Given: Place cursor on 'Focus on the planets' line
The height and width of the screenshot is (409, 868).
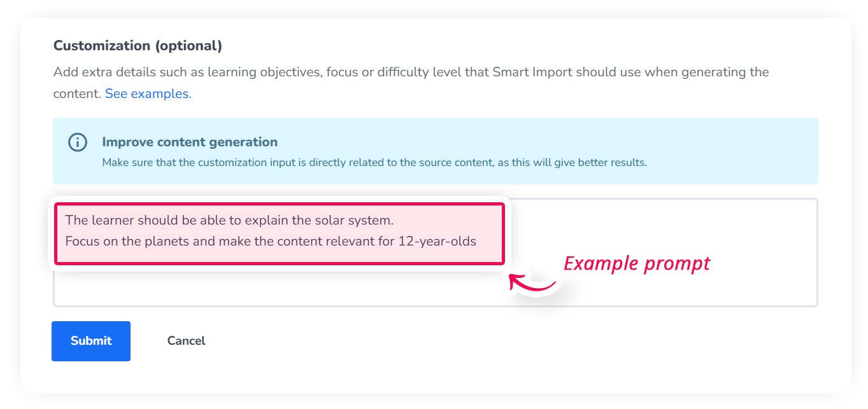Looking at the screenshot, I should coord(271,241).
